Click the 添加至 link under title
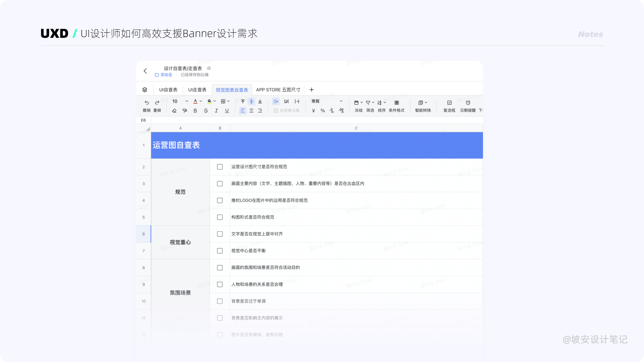The height and width of the screenshot is (362, 644). click(164, 75)
